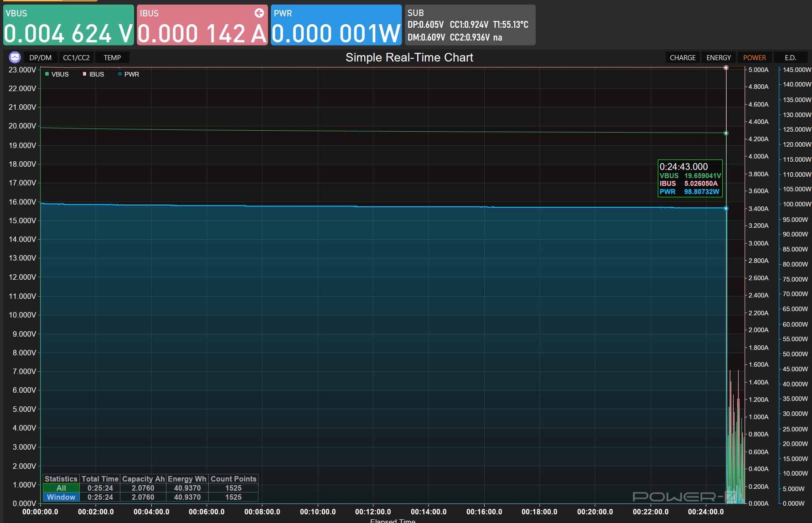Enable the CC1/CC2 chart trace
The height and width of the screenshot is (523, 812).
pos(76,58)
